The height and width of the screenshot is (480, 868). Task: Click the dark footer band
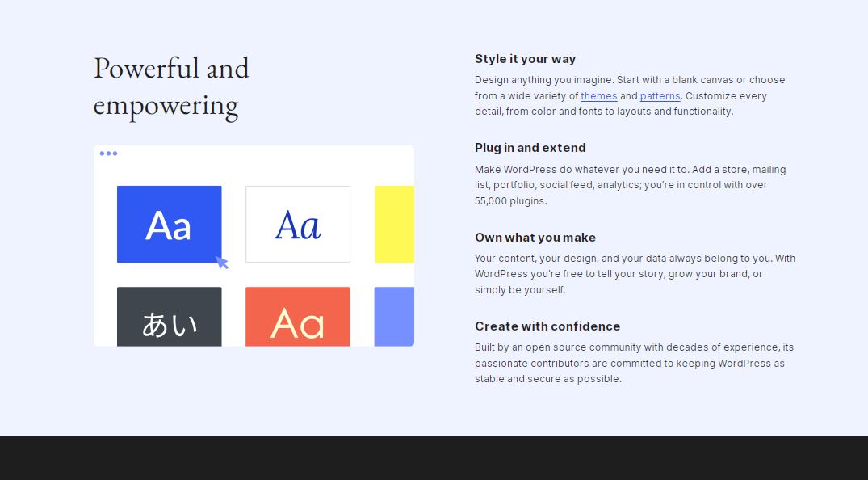[x=434, y=457]
